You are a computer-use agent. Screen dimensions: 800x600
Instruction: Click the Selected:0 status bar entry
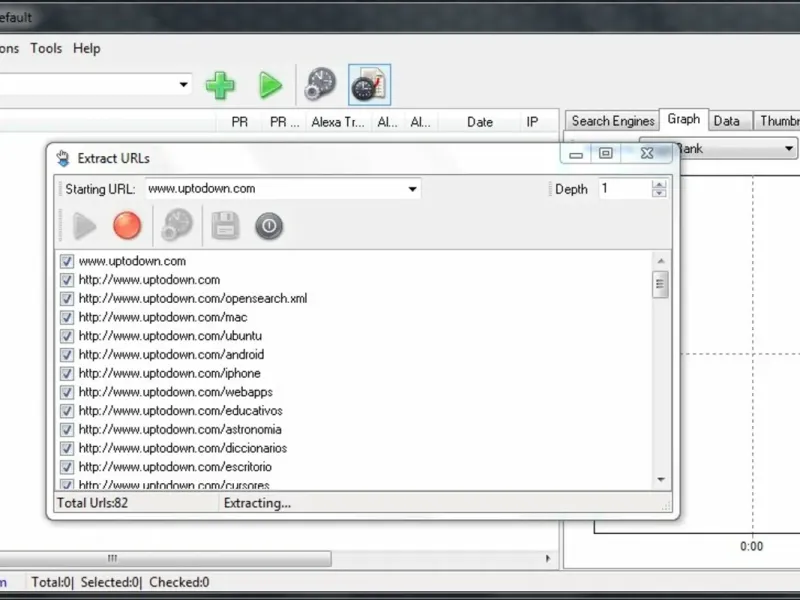point(110,582)
